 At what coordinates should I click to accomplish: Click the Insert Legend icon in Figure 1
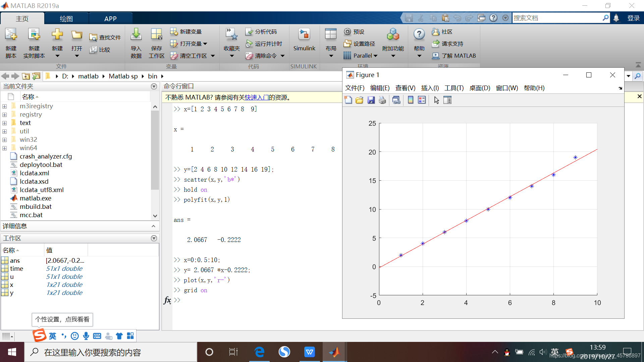pyautogui.click(x=422, y=100)
